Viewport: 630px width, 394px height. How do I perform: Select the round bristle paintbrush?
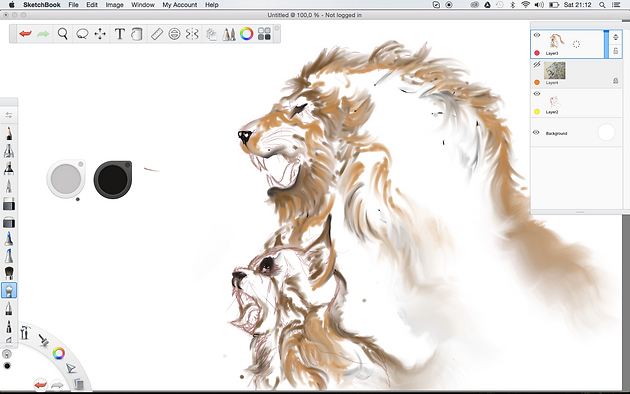9,273
